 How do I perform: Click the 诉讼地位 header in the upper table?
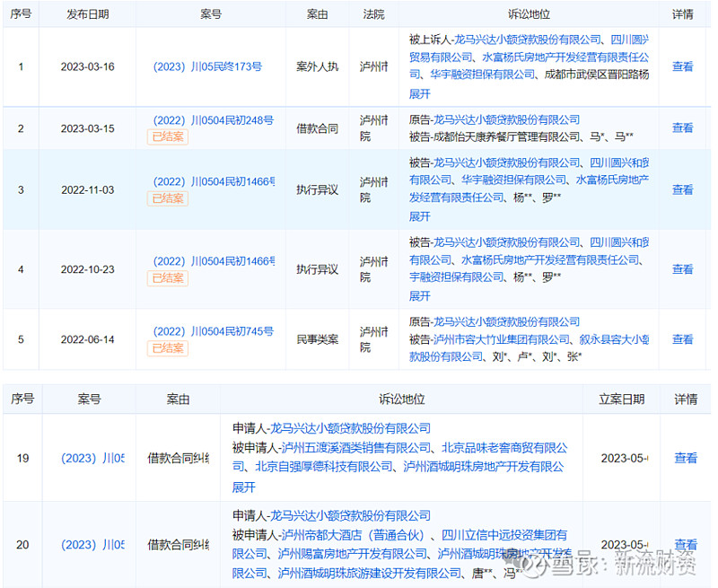(529, 14)
